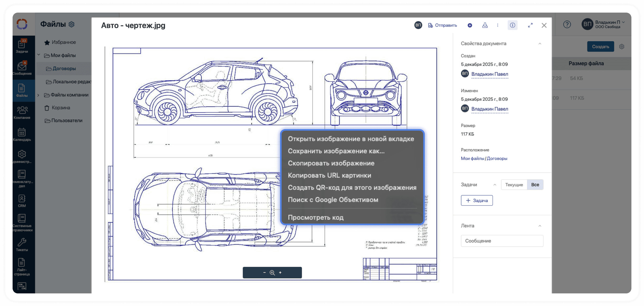644x306 pixels.
Task: Click the zoom in plus button
Action: pyautogui.click(x=280, y=272)
